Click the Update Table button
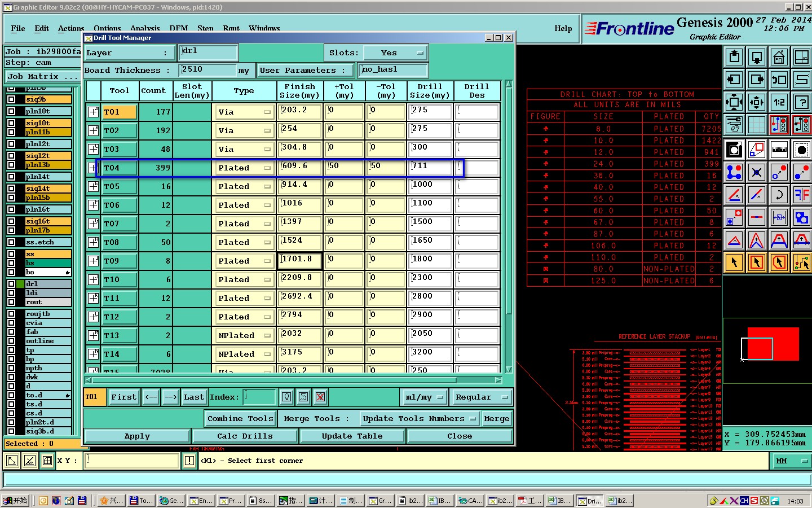The width and height of the screenshot is (812, 508). tap(352, 436)
